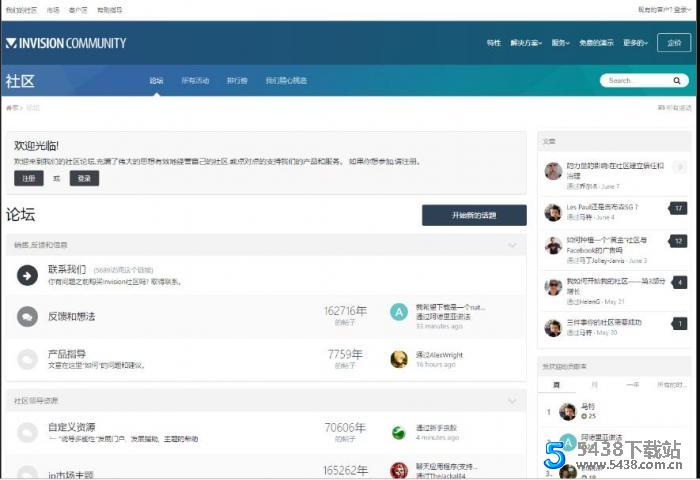Click the '16 hours ago' timestamp
The width and height of the screenshot is (700, 480).
pyautogui.click(x=436, y=364)
